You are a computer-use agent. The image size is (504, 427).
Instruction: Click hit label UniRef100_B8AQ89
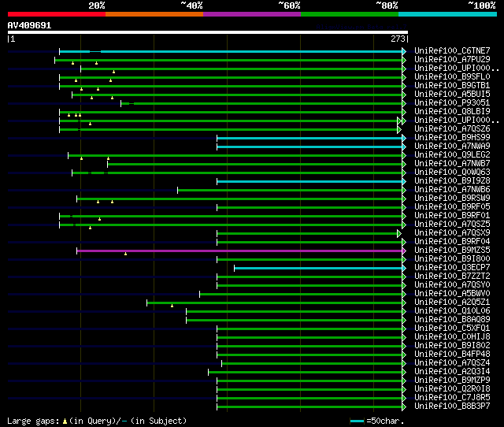click(x=452, y=320)
